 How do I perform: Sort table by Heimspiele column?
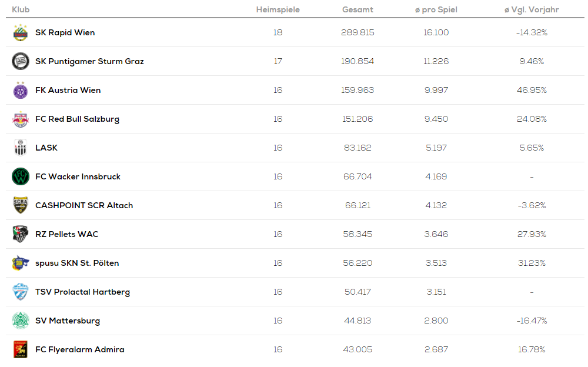278,10
